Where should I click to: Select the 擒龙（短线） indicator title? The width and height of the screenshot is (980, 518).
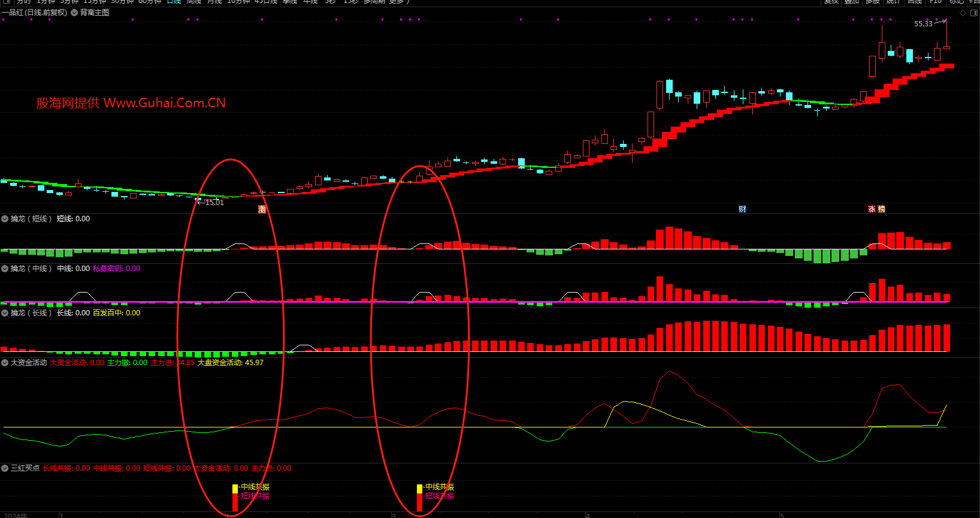(31, 219)
